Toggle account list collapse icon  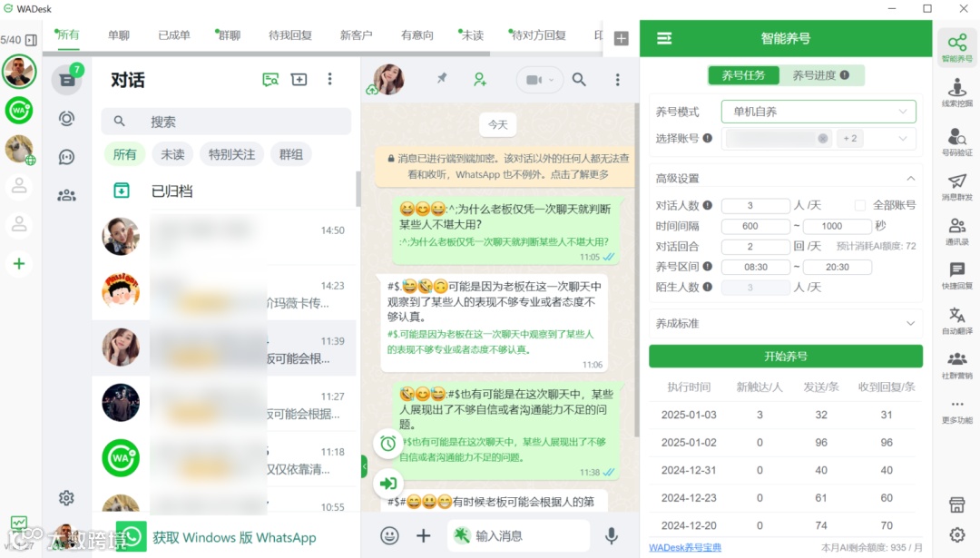(x=31, y=40)
